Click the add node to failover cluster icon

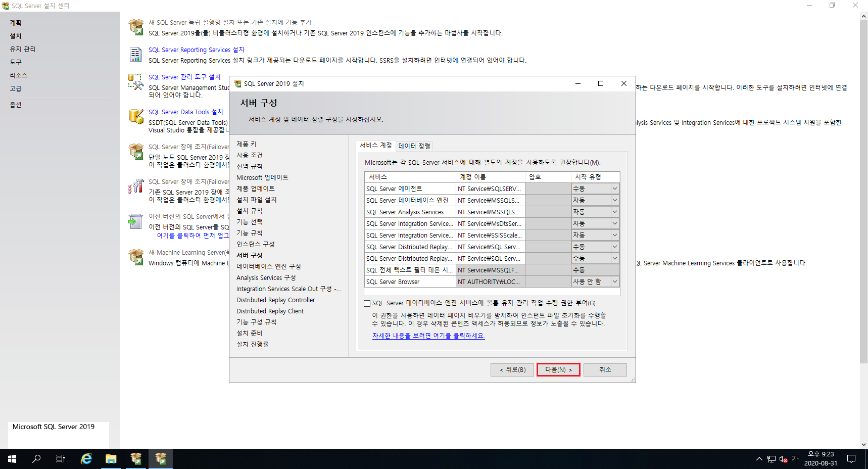(136, 186)
